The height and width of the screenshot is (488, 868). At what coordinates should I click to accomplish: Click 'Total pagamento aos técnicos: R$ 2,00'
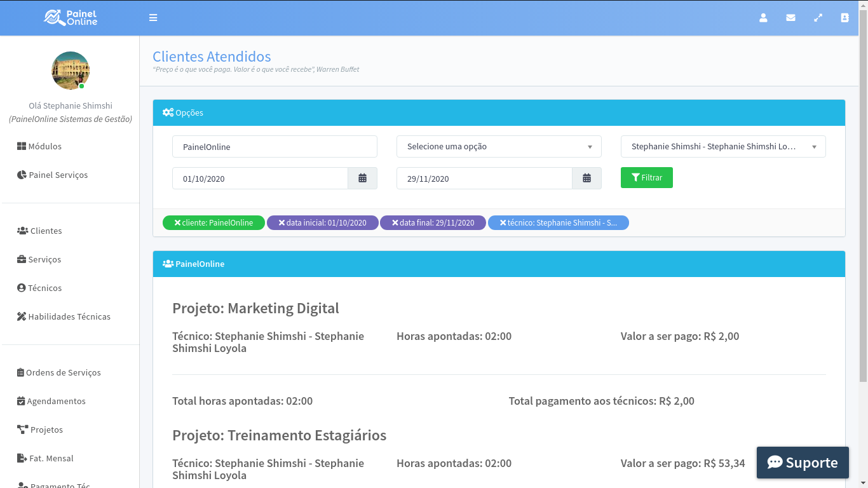[x=601, y=401]
